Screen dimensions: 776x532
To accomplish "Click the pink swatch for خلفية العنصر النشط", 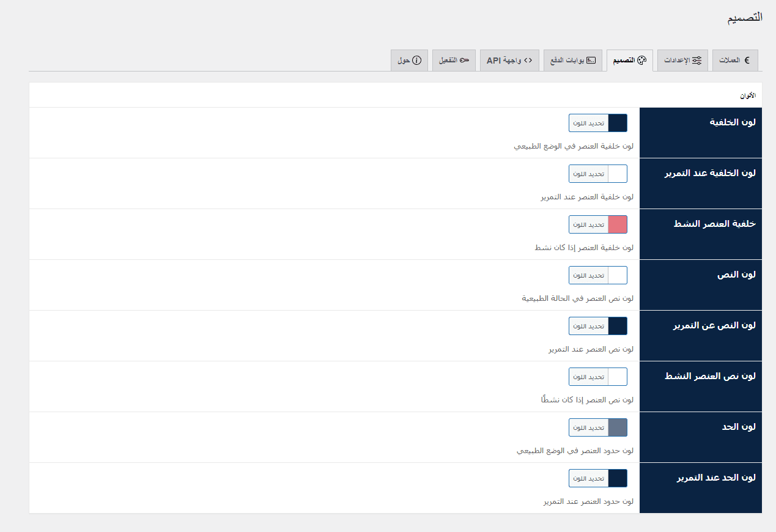I will (x=618, y=224).
